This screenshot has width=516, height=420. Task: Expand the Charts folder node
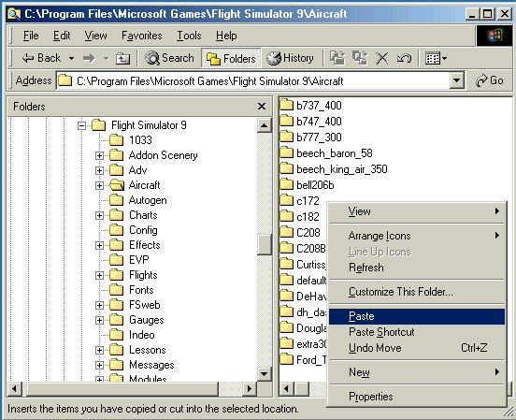click(99, 215)
